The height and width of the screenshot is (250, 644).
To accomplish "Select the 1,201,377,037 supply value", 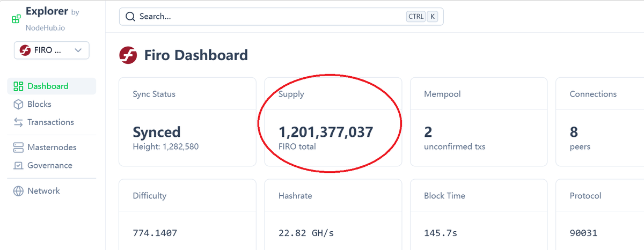I will 326,132.
